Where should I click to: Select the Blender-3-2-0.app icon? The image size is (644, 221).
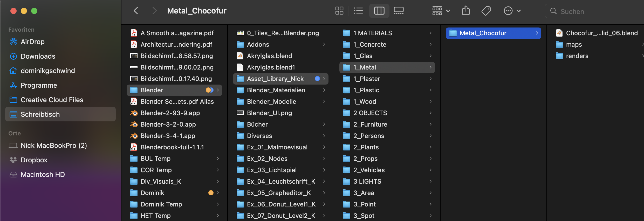click(x=134, y=124)
